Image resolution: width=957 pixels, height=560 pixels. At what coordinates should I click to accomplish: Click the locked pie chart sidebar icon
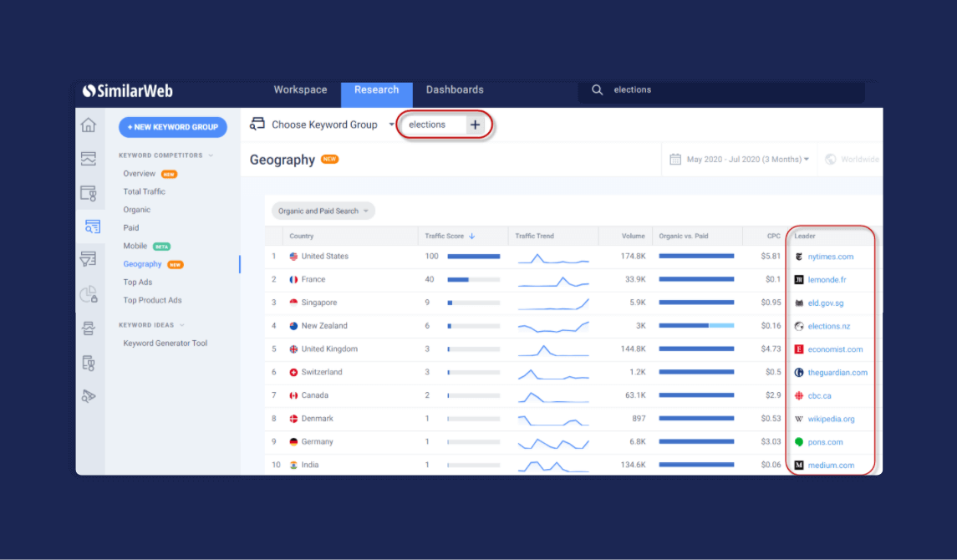pos(89,294)
